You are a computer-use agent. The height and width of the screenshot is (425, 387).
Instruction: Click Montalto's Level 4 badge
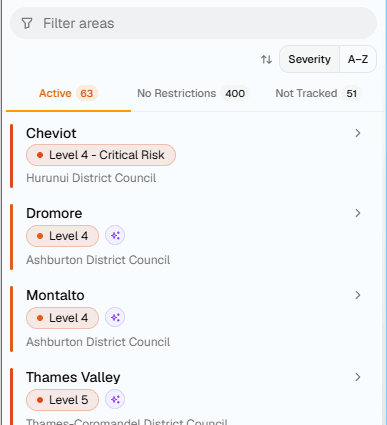[62, 318]
